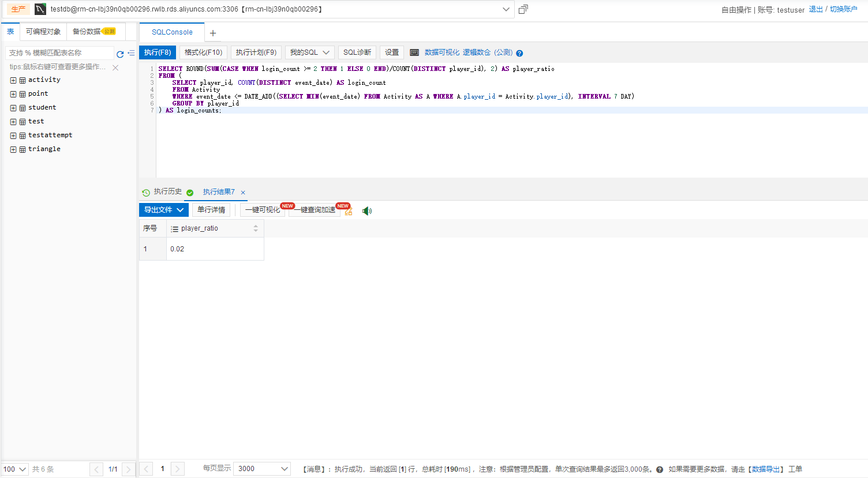The image size is (868, 478).
Task: Open the 3000 rows-per-page dropdown
Action: click(262, 469)
